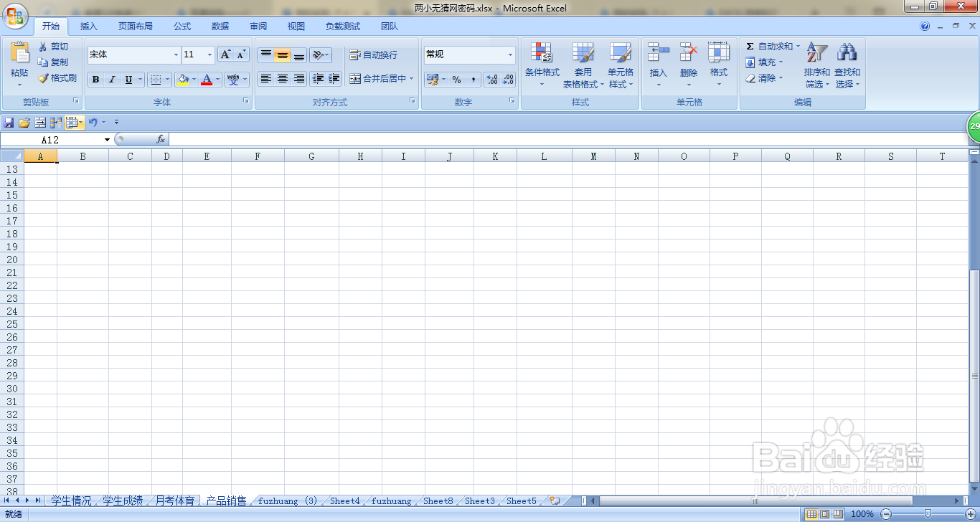Apply percent style (%)
The width and height of the screenshot is (980, 522).
point(456,80)
